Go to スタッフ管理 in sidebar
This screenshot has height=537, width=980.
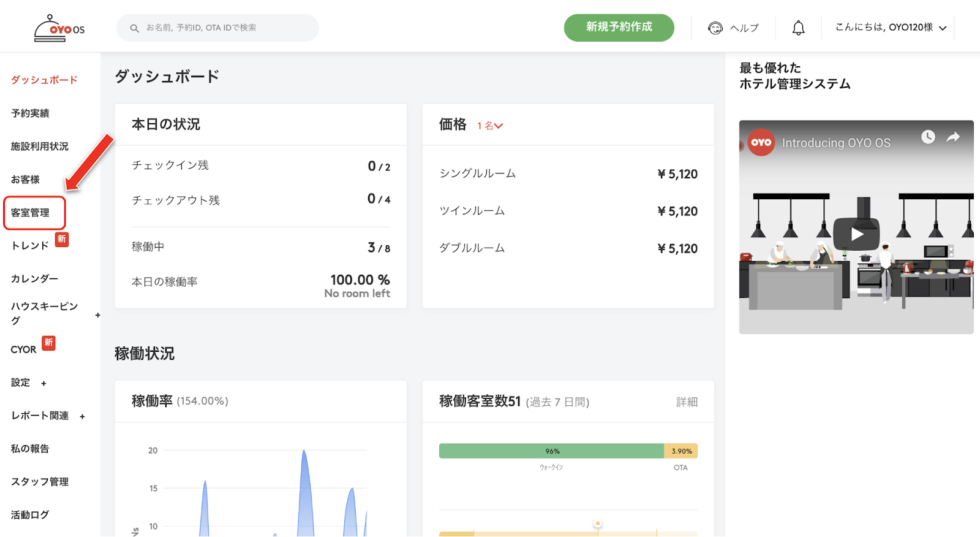tap(40, 482)
